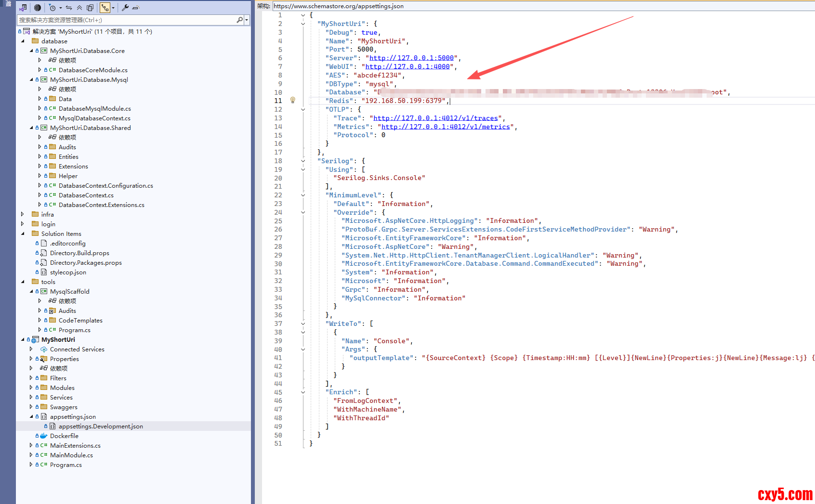Image resolution: width=815 pixels, height=504 pixels.
Task: Click the Switch Views solution icon
Action: [23, 8]
